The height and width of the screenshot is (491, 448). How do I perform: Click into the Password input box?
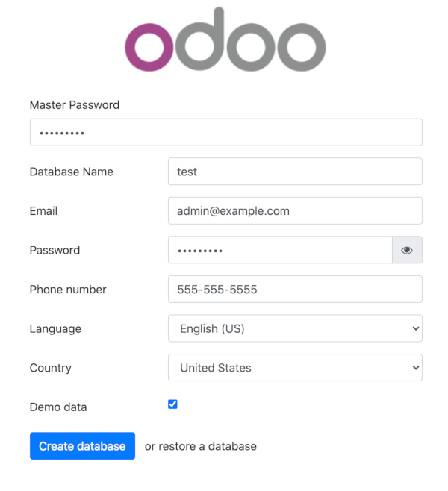click(x=280, y=251)
